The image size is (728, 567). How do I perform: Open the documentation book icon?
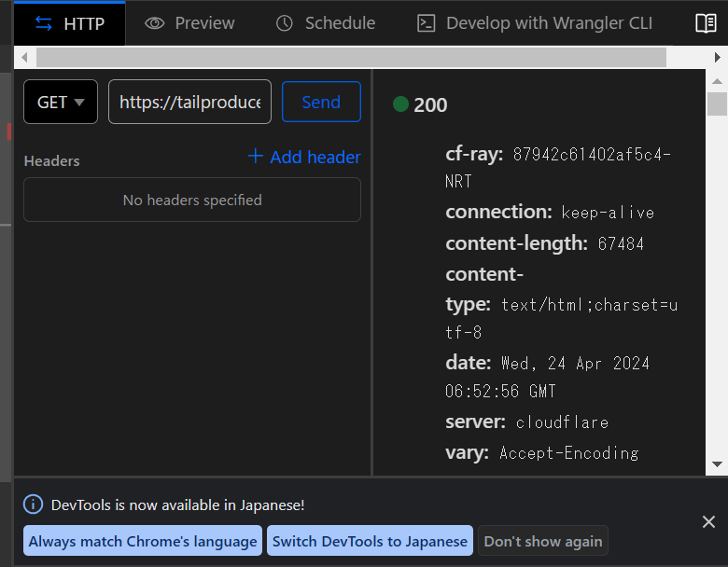[x=706, y=23]
